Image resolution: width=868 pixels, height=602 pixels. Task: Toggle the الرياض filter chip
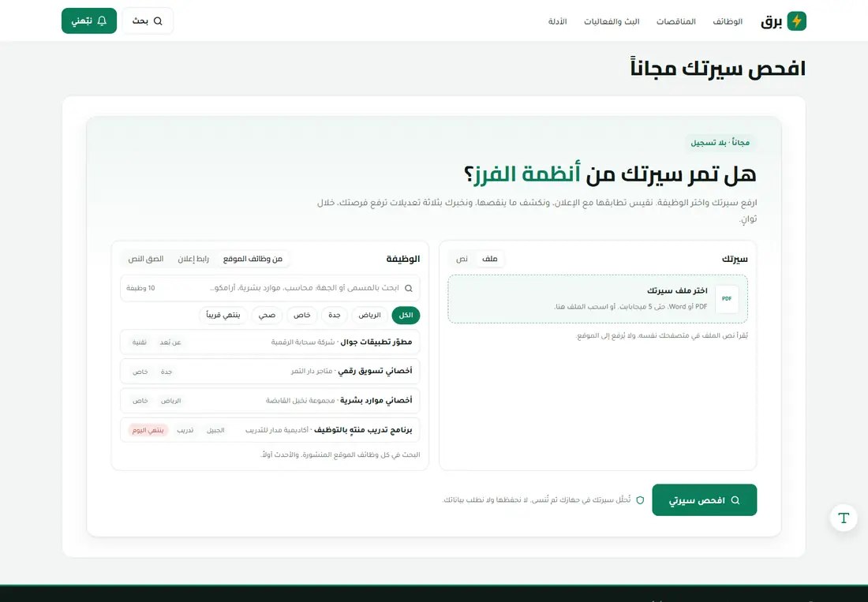coord(369,316)
